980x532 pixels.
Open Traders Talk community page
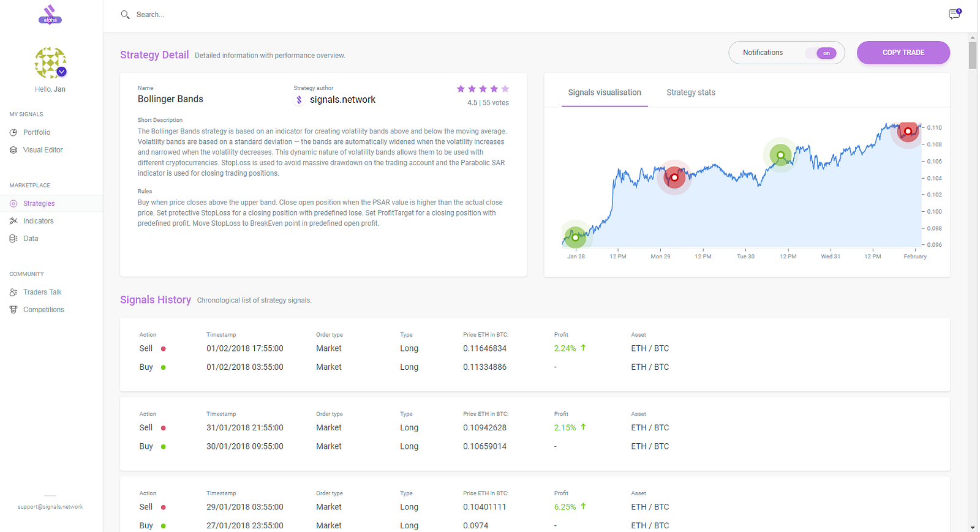[42, 293]
